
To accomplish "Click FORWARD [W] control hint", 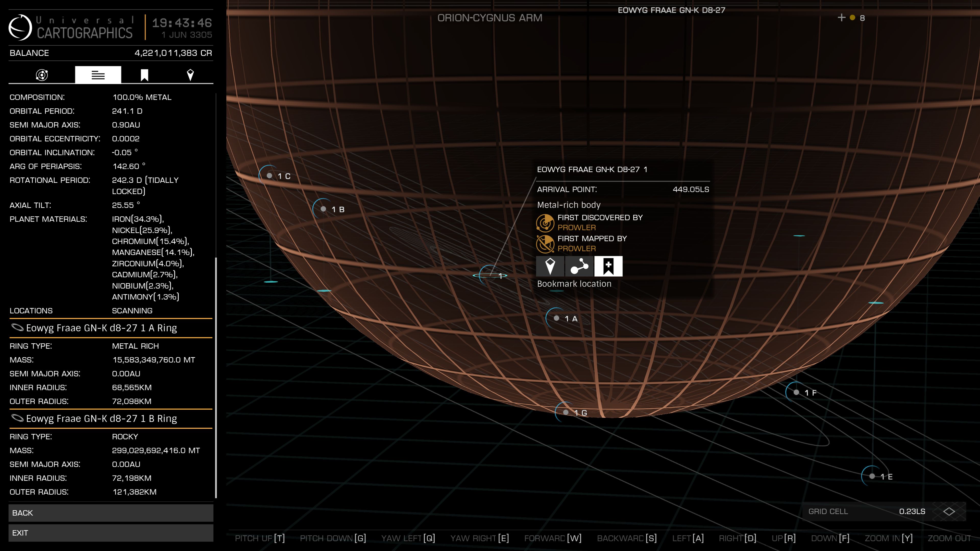I will (x=553, y=538).
